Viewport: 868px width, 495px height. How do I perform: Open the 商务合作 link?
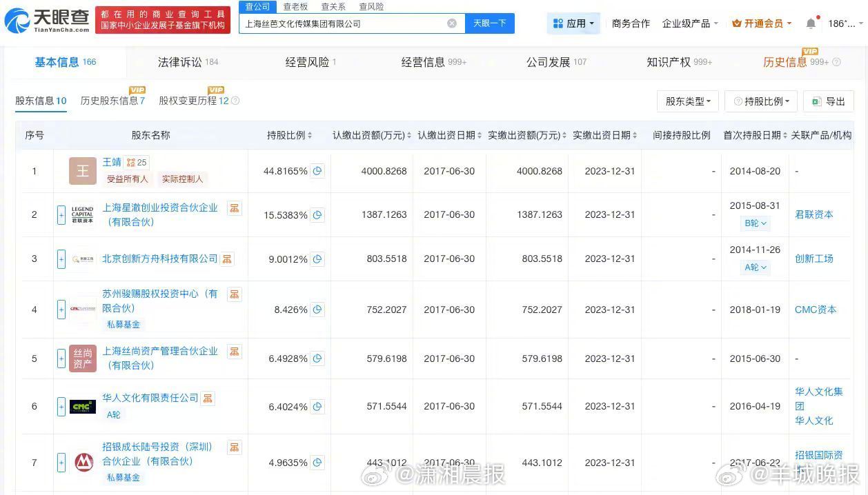coord(631,23)
